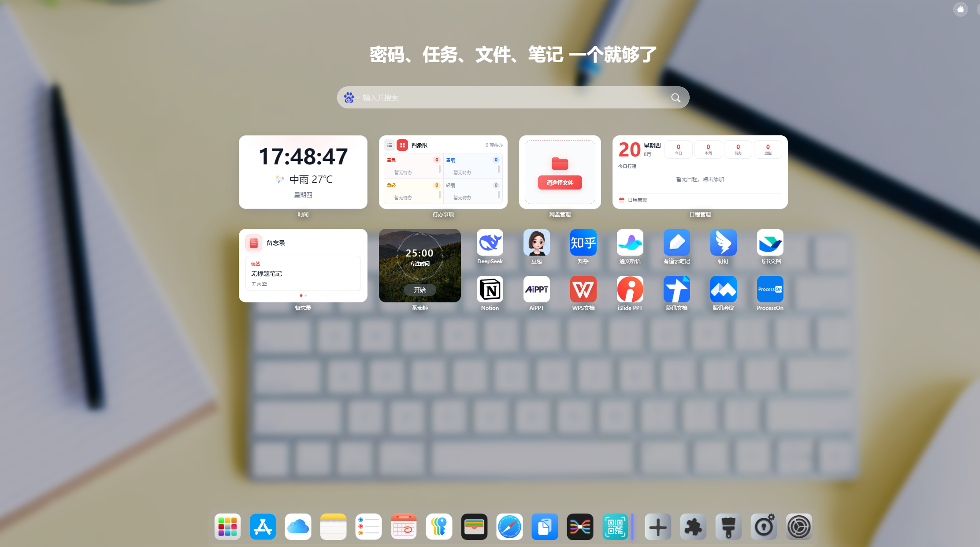Open the 通义听悟 app icon

(x=630, y=242)
